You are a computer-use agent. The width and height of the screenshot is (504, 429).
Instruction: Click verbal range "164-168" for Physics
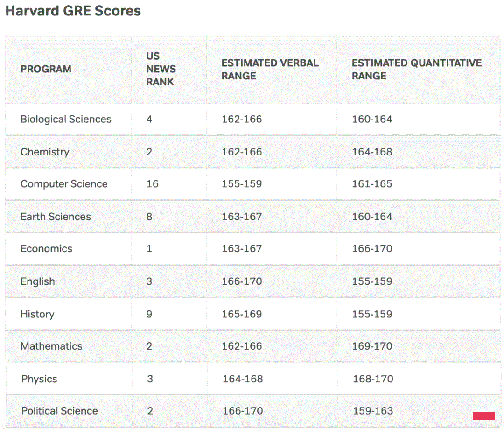pyautogui.click(x=243, y=379)
